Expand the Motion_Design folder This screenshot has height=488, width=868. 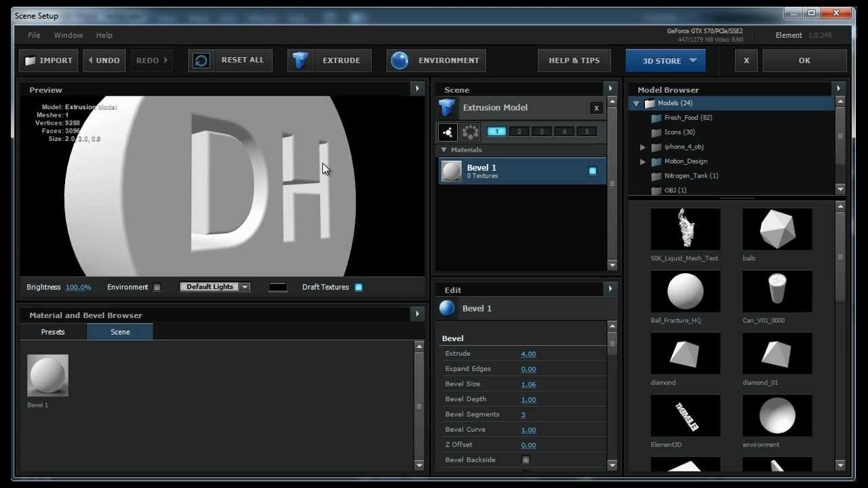pos(643,161)
